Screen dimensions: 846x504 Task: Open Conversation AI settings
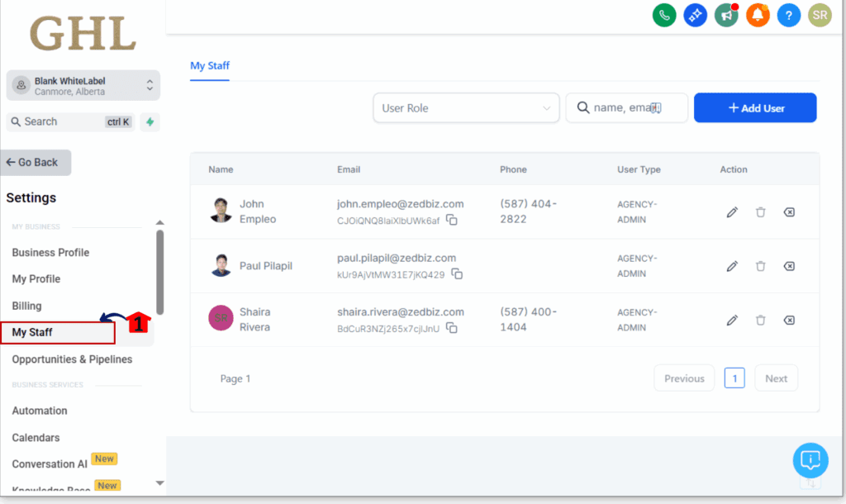[x=49, y=464]
